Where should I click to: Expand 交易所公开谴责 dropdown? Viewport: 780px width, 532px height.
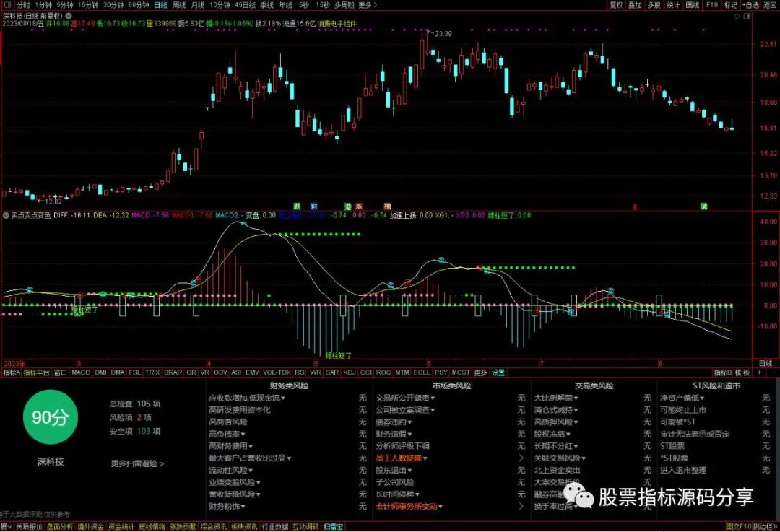coord(433,398)
